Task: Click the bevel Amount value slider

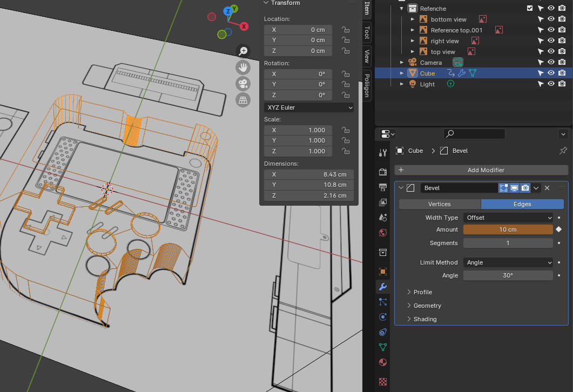Action: [508, 229]
